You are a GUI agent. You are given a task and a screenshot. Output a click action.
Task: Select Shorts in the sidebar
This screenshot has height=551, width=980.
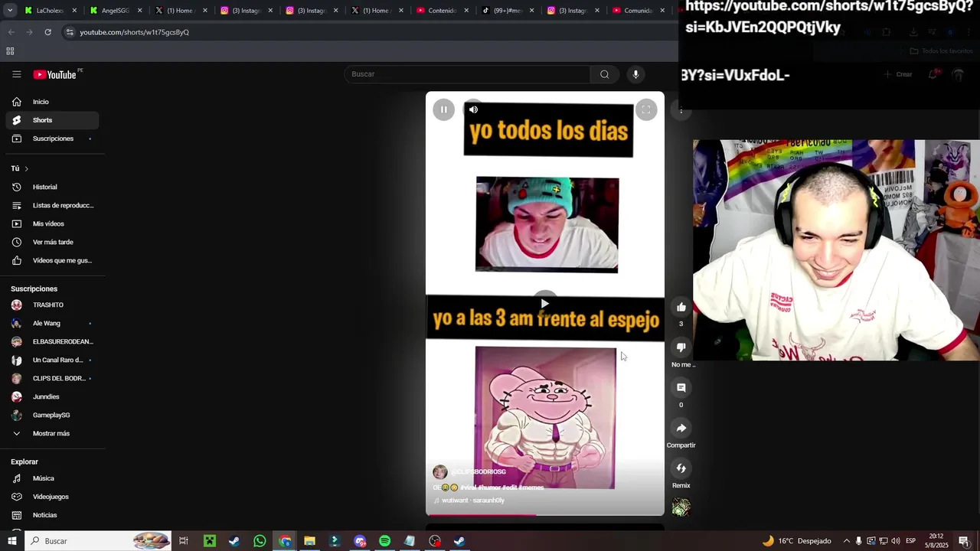(x=52, y=120)
